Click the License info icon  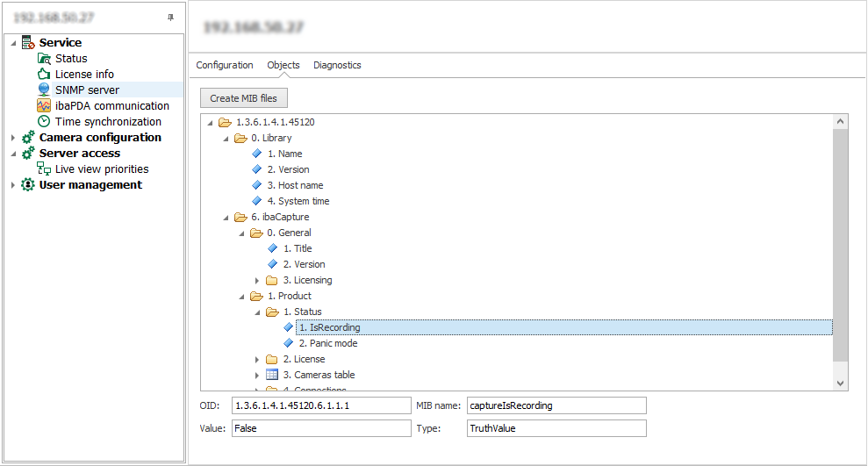click(44, 75)
